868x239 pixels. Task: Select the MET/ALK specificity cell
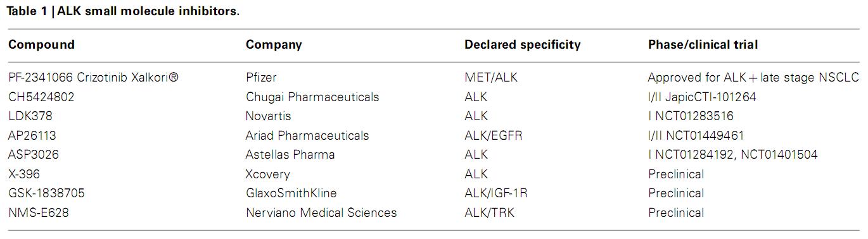(x=491, y=78)
